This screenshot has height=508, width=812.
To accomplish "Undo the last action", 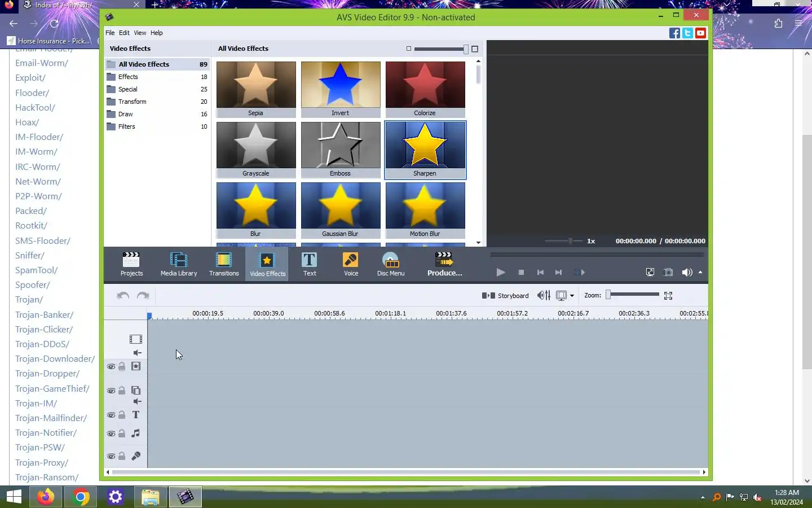I will click(123, 295).
